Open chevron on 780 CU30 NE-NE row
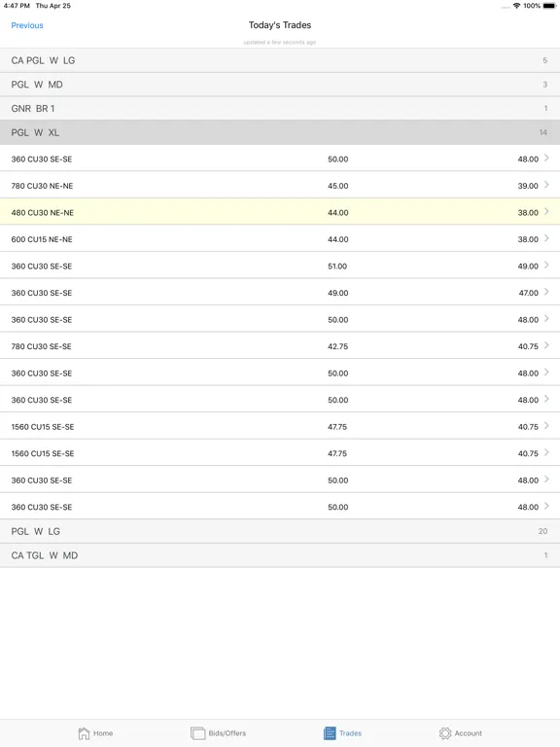The image size is (560, 747). pos(546,185)
